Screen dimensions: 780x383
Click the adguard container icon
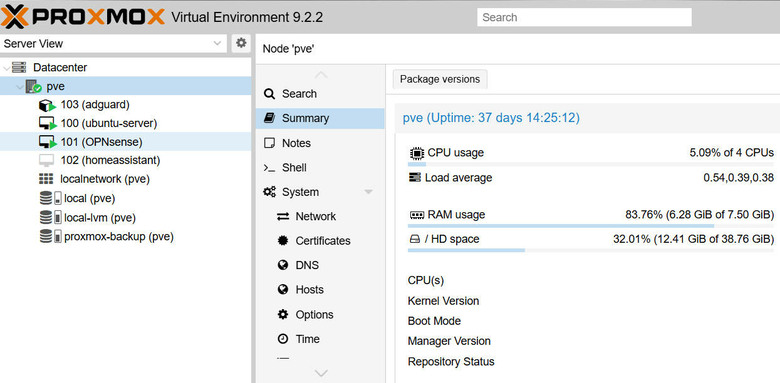tap(47, 105)
